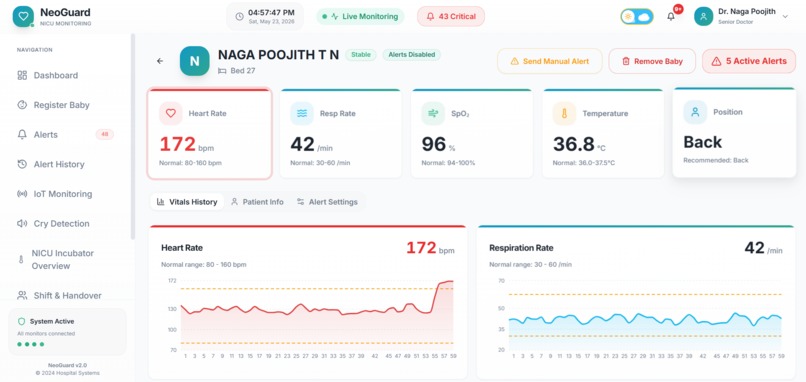806x382 pixels.
Task: Switch to Alert Settings tab
Action: click(x=327, y=202)
